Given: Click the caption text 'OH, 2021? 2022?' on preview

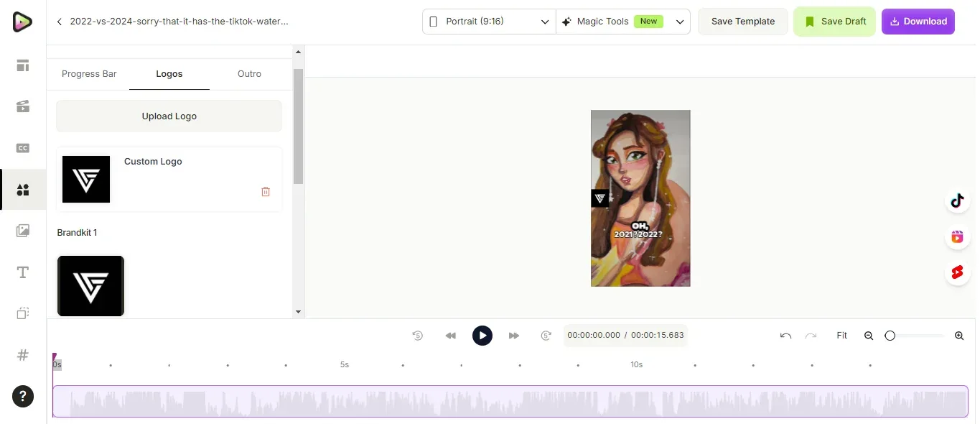Looking at the screenshot, I should click(x=638, y=231).
